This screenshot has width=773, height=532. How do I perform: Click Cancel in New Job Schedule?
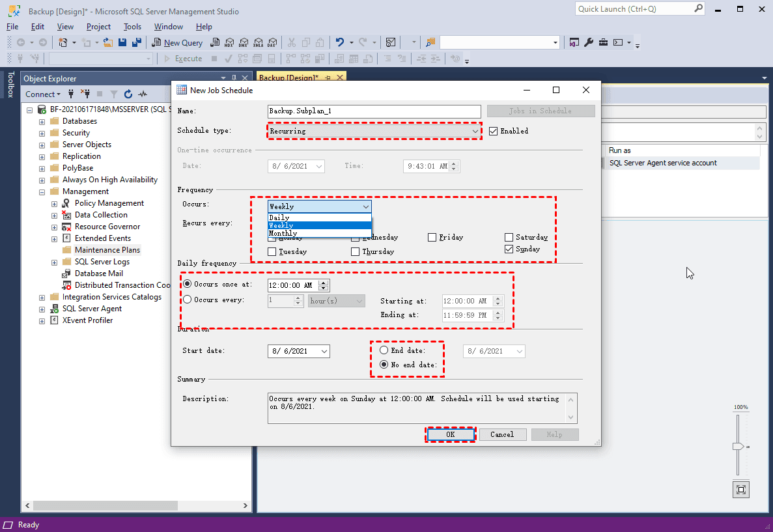(x=502, y=434)
